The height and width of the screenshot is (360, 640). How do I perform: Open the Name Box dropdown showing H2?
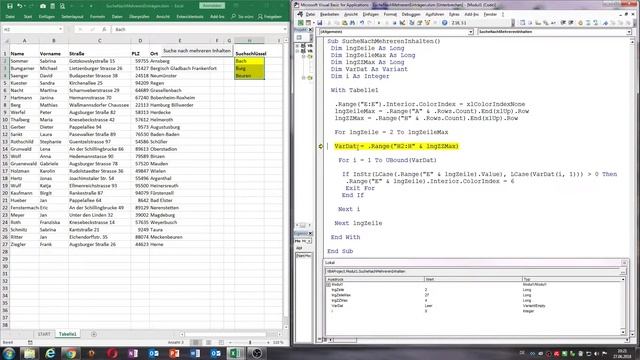coord(60,29)
